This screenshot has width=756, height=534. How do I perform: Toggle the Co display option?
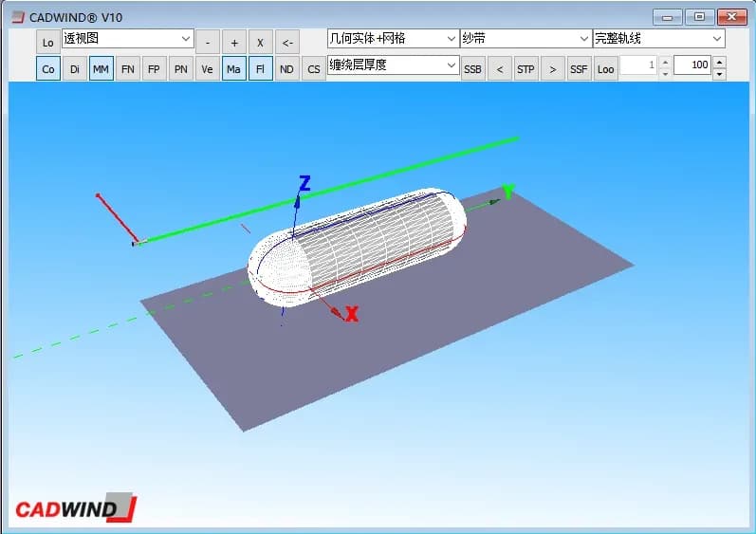click(48, 69)
